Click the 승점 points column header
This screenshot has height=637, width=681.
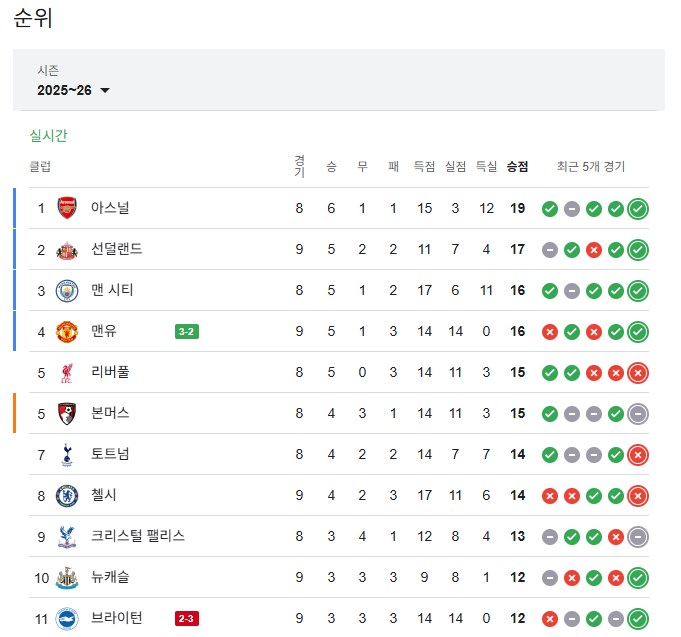[x=517, y=167]
